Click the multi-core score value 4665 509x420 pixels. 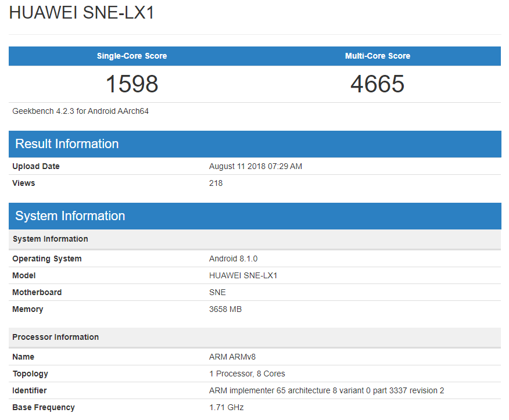pos(378,84)
